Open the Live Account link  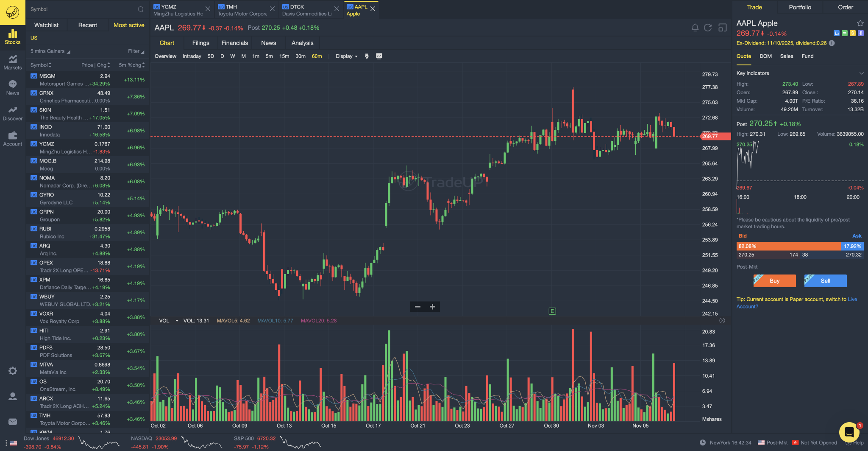pos(852,299)
